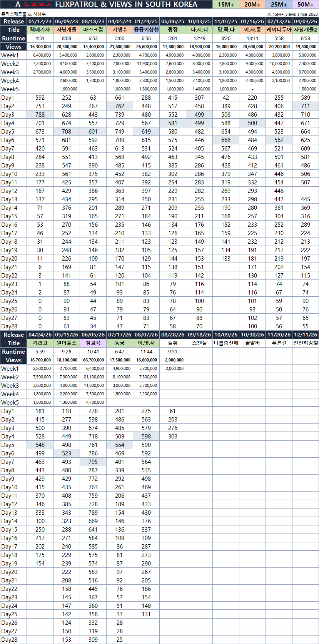
Task: Select the 푸른길 title cell
Action: (x=279, y=343)
